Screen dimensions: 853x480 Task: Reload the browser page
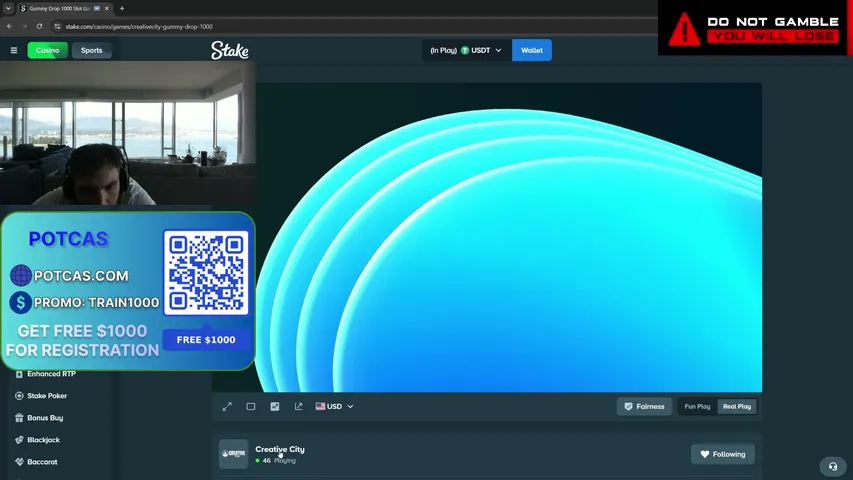39,26
